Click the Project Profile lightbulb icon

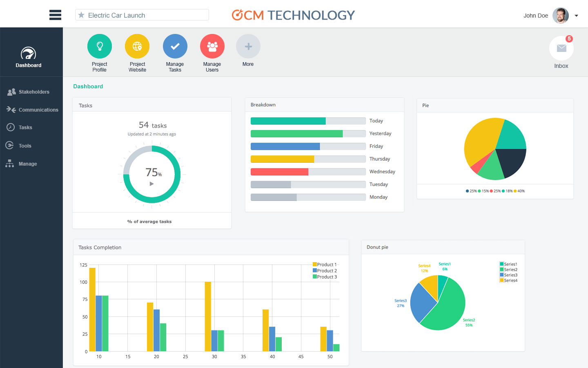99,46
